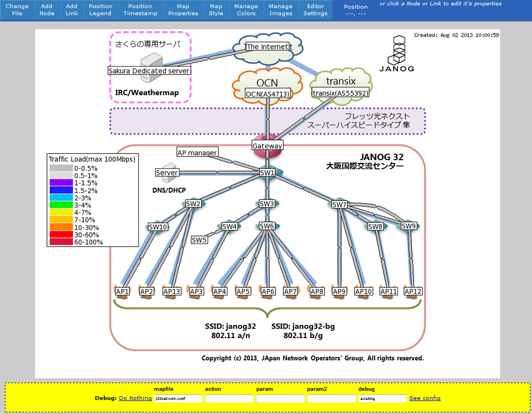This screenshot has height=414, width=532.
Task: Open Manage Images
Action: (281, 10)
